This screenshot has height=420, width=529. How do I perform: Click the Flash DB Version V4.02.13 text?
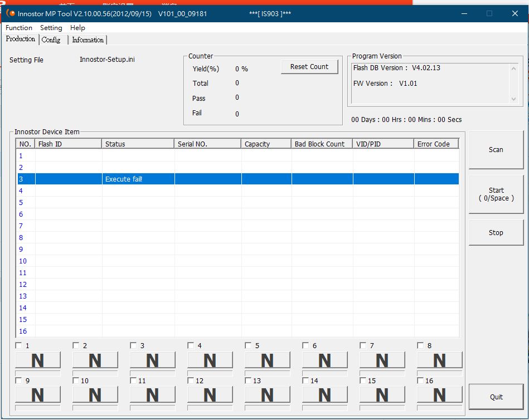tap(397, 68)
